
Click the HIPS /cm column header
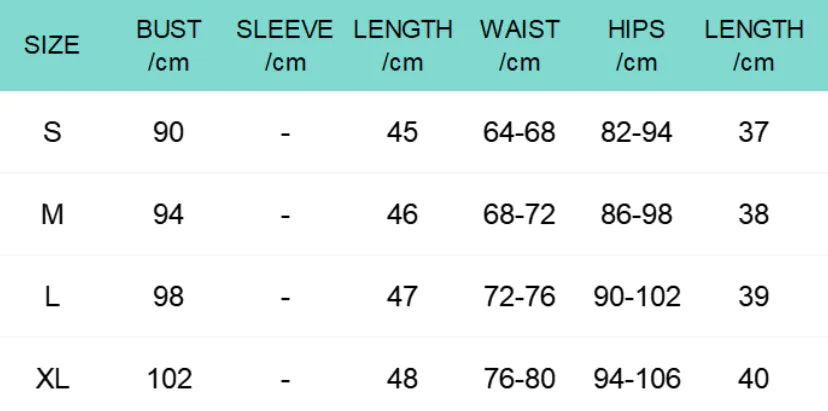pyautogui.click(x=636, y=46)
